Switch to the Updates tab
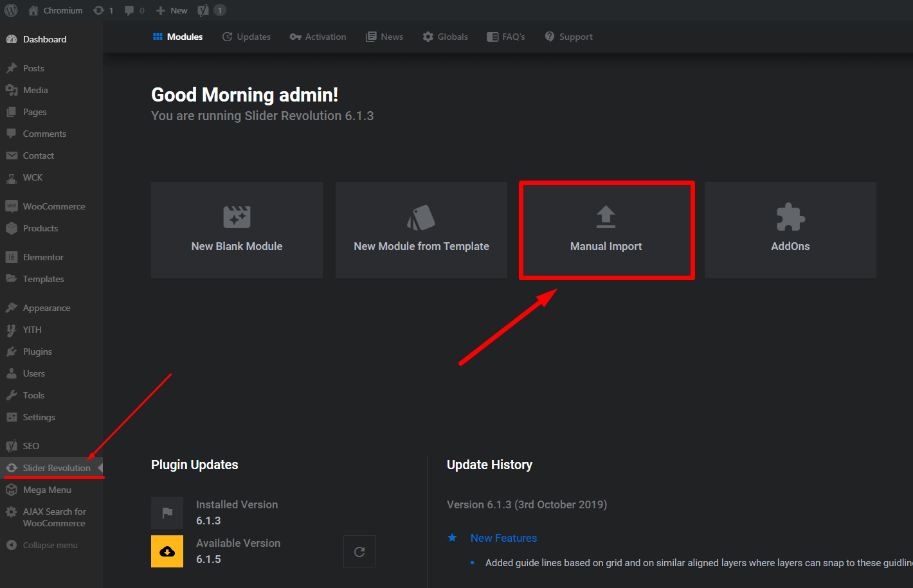The width and height of the screenshot is (913, 588). [x=246, y=37]
